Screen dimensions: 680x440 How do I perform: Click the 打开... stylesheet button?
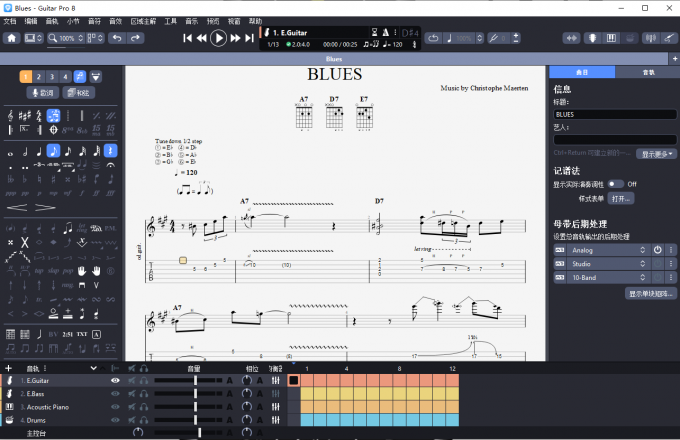pyautogui.click(x=621, y=199)
